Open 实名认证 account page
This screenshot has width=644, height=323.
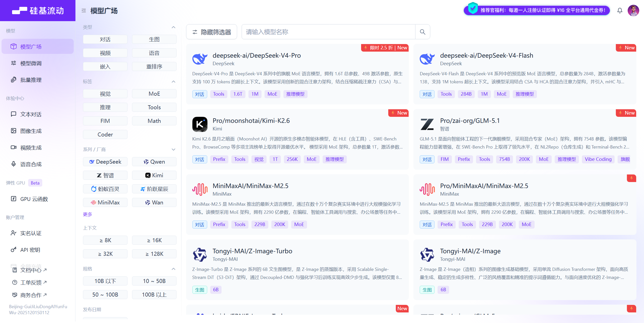coord(37,233)
